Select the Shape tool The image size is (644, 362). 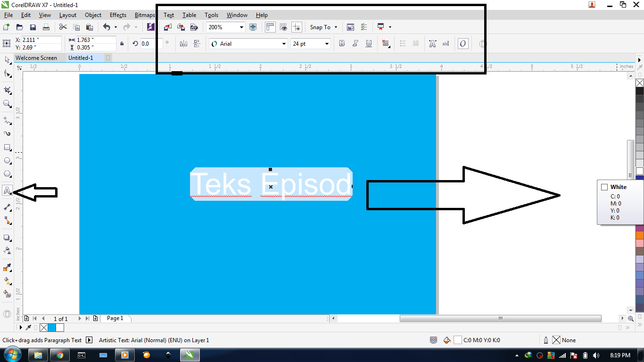pos(7,74)
